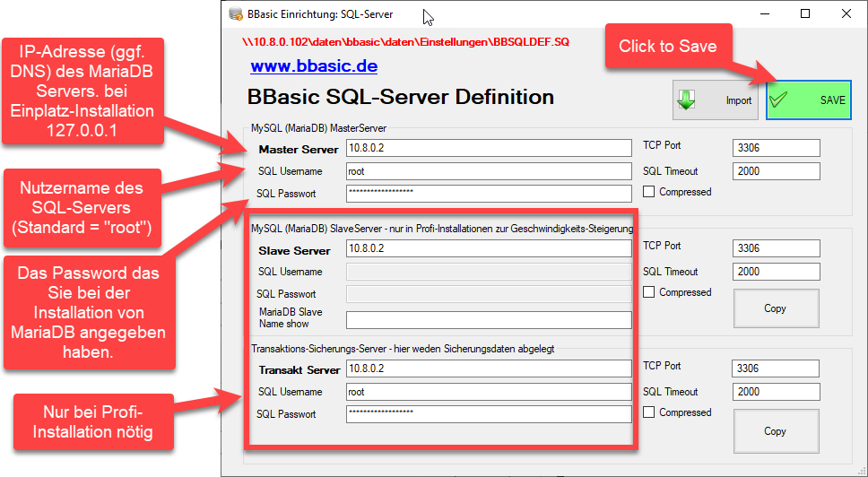
Task: Click the Slave Server TCP Port field
Action: [777, 247]
